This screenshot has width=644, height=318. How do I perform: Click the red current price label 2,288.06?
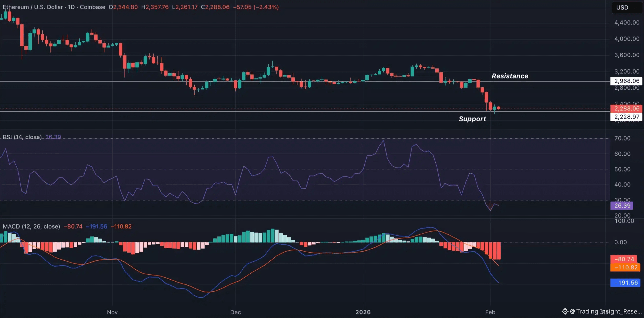click(626, 108)
